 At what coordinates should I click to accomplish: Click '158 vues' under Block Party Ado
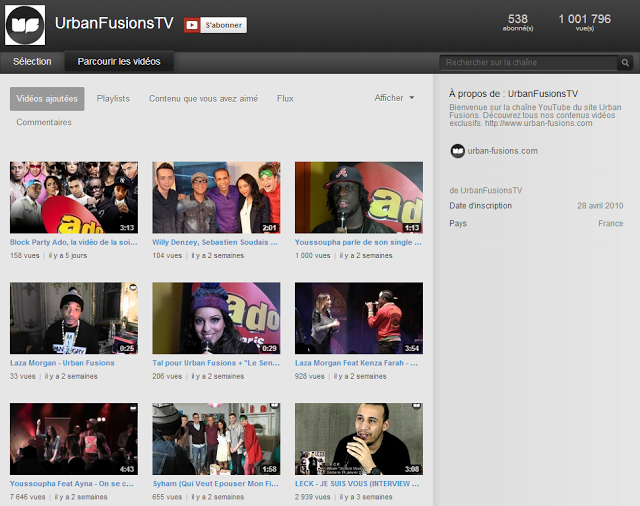click(24, 255)
